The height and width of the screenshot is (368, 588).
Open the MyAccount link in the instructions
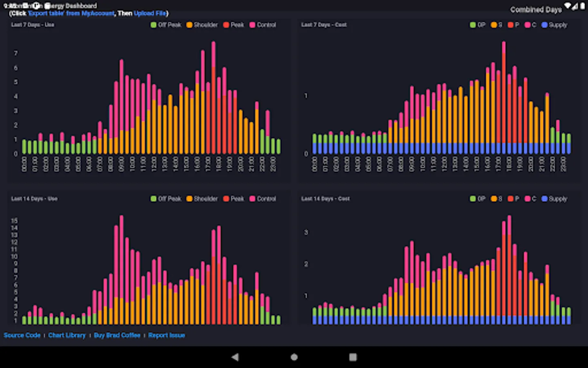pyautogui.click(x=98, y=13)
